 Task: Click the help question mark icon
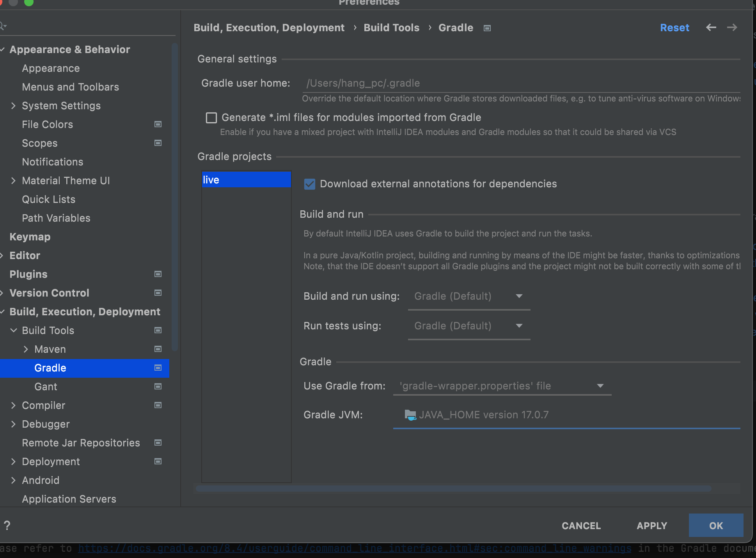pos(7,525)
